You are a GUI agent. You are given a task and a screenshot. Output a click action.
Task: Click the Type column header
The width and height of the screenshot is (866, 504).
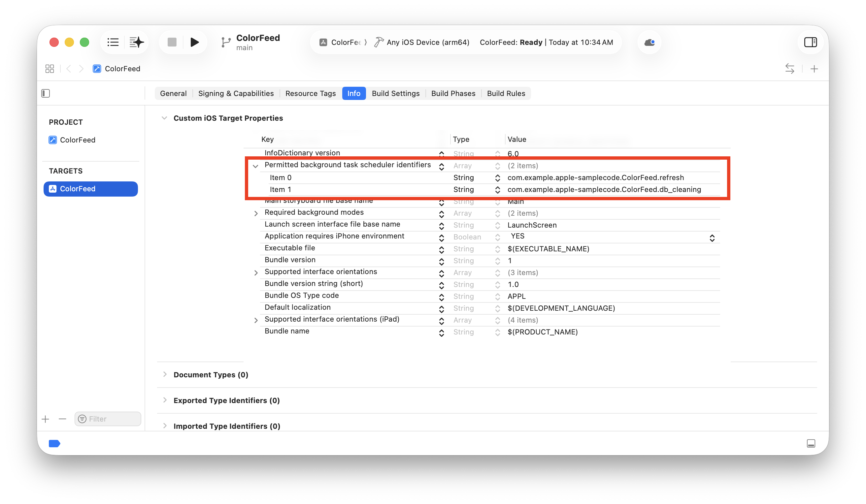tap(461, 139)
